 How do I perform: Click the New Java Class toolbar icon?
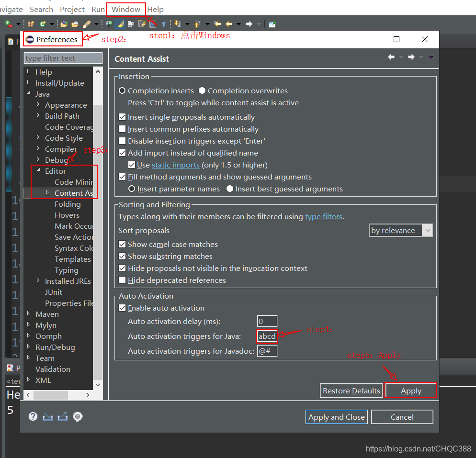[x=43, y=23]
